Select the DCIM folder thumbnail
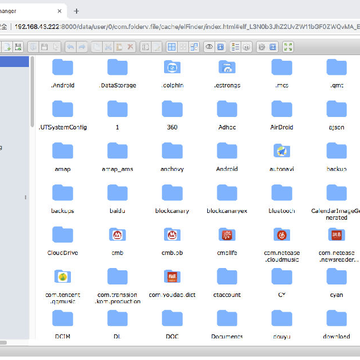Viewport: 360px width, 360px height. [x=63, y=318]
